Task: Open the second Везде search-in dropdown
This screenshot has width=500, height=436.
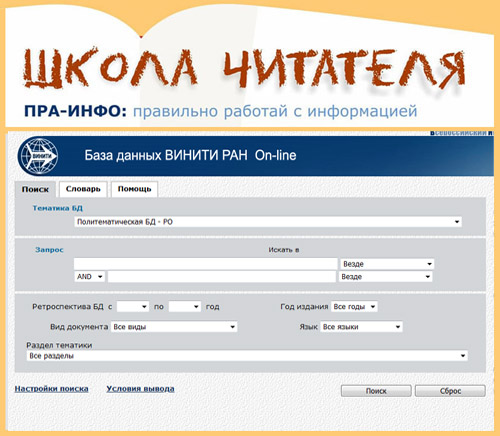Action: point(386,277)
